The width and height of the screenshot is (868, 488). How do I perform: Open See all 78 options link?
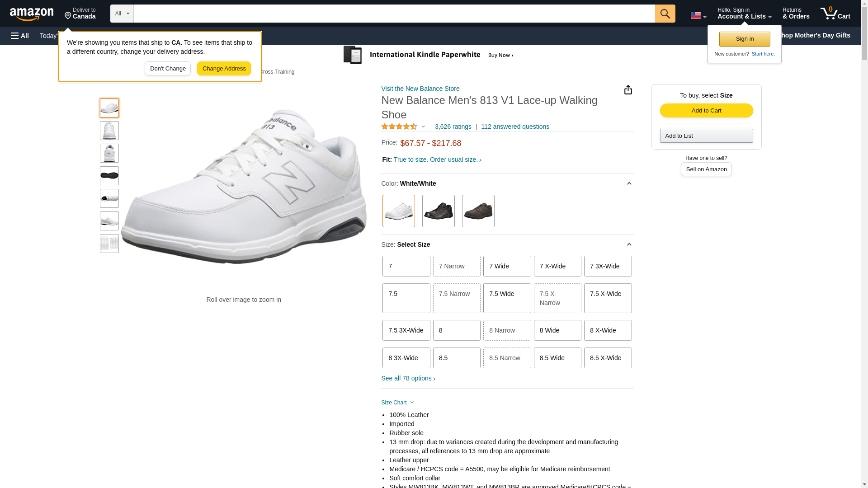408,378
